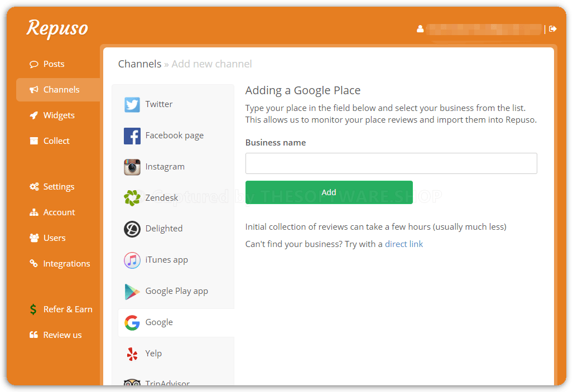573x392 pixels.
Task: Go to Widgets in the sidebar
Action: [59, 115]
